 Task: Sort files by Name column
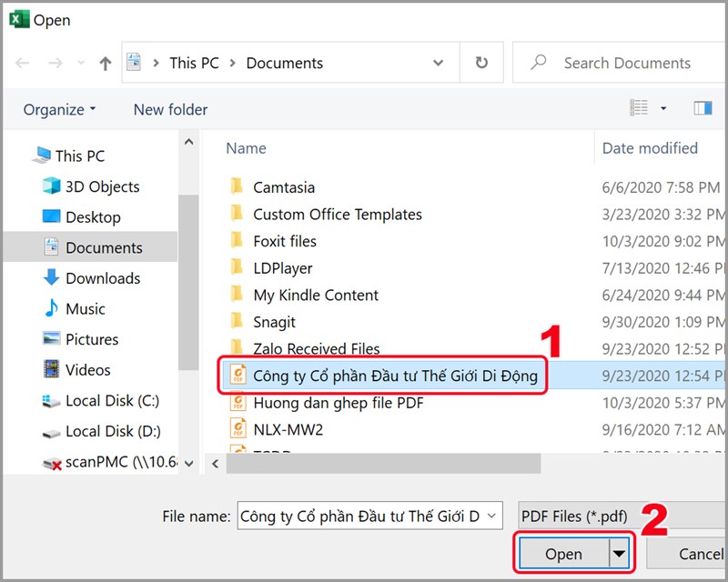246,148
